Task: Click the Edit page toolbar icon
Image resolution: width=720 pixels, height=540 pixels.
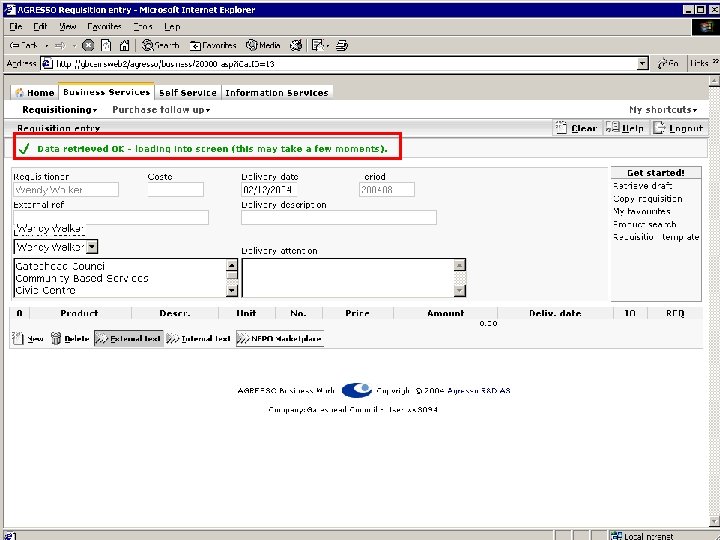Action: tap(317, 45)
